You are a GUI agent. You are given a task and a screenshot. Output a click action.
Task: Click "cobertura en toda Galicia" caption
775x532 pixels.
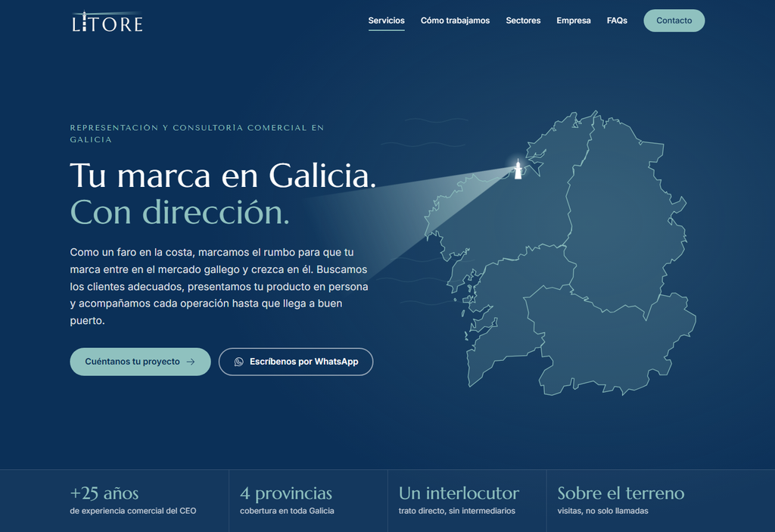point(287,511)
